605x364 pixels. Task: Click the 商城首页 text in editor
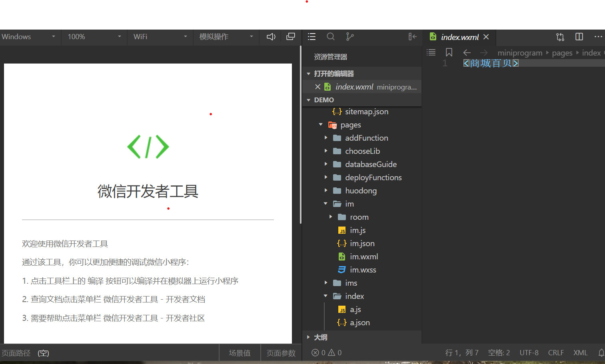pos(491,63)
